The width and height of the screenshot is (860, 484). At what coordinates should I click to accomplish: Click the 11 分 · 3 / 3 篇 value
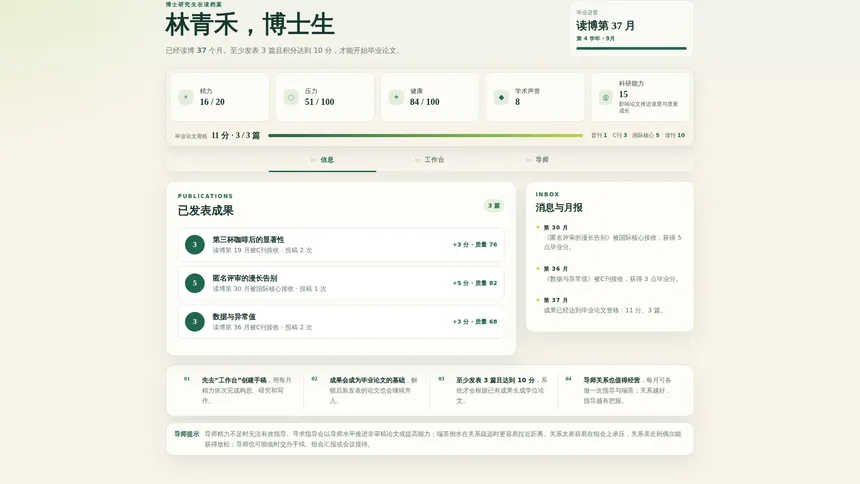coord(236,136)
